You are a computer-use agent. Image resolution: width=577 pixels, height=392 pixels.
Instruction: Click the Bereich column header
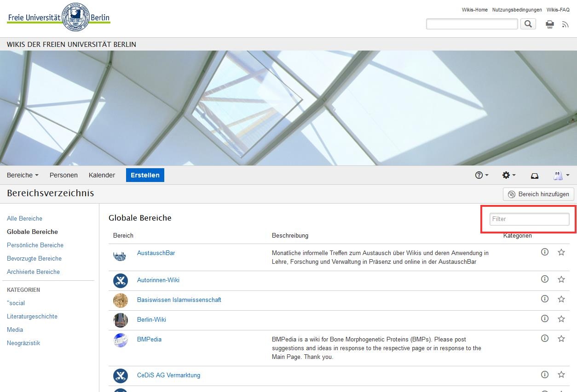coord(123,235)
